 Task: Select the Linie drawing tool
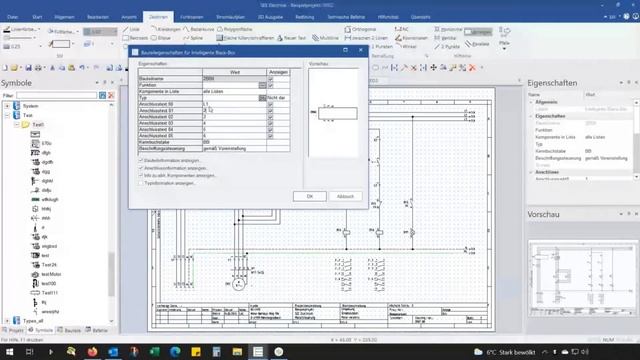coord(131,29)
